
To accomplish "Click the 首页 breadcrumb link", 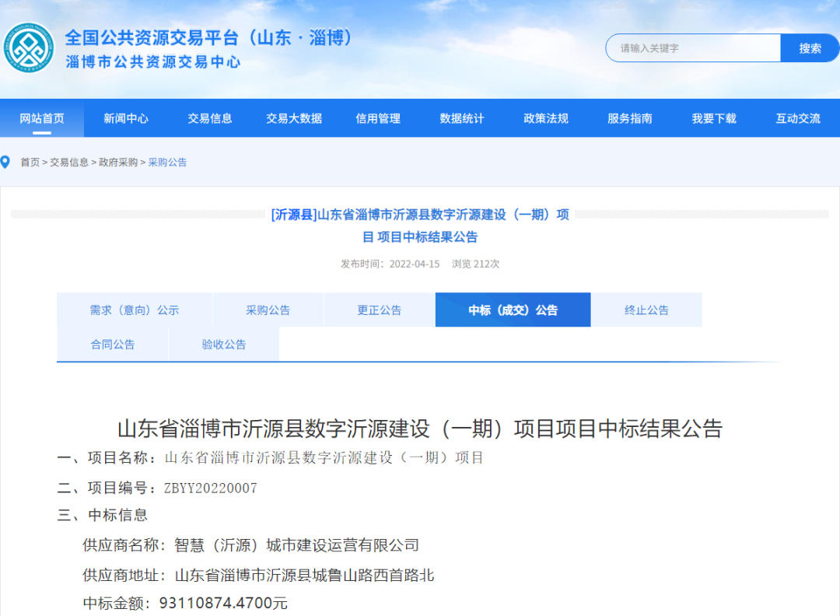I will point(30,163).
